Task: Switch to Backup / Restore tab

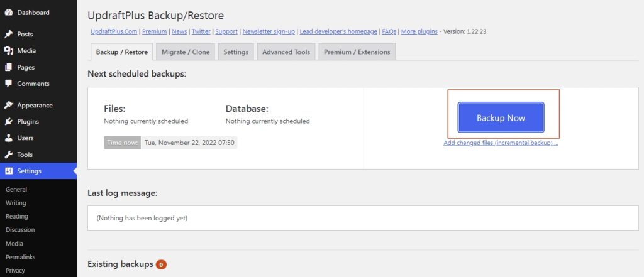Action: pos(122,52)
